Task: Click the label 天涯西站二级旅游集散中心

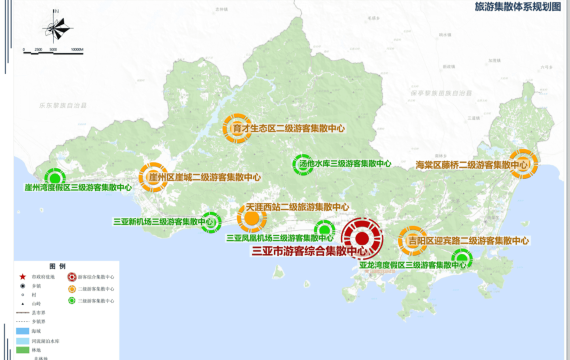Action: [x=297, y=207]
